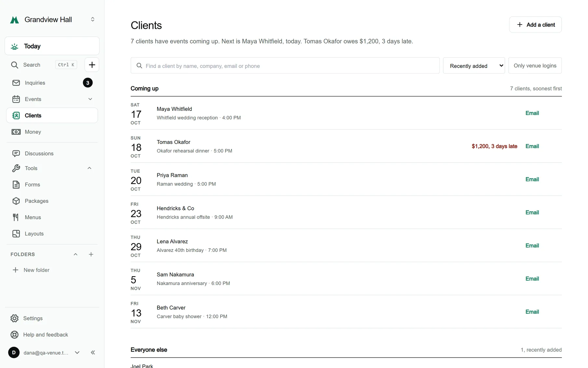The width and height of the screenshot is (588, 368).
Task: Open Hendricks & Co client row
Action: pos(346,212)
